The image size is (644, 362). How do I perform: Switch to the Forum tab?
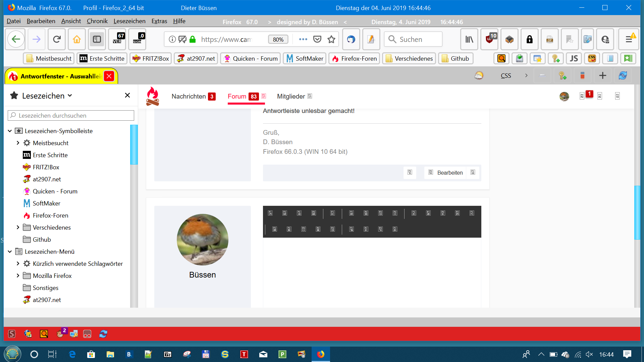click(237, 97)
